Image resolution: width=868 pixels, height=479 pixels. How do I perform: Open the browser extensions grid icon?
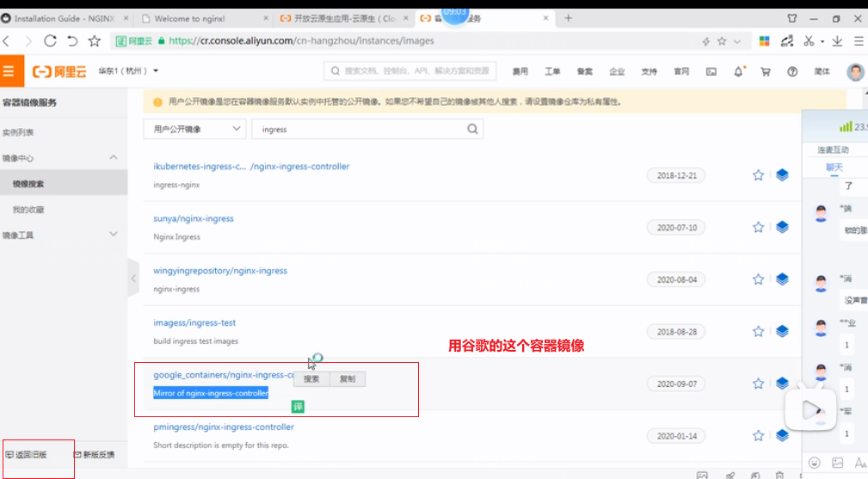(x=765, y=41)
